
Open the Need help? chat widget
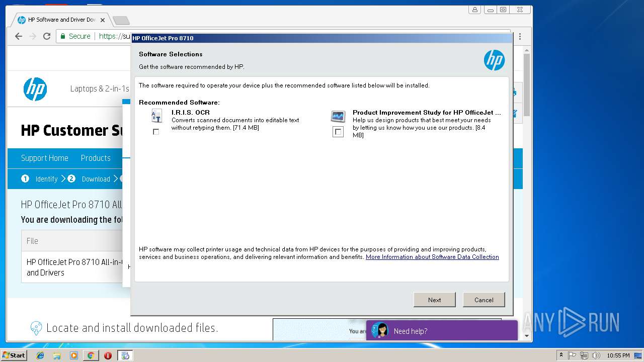[x=442, y=331]
